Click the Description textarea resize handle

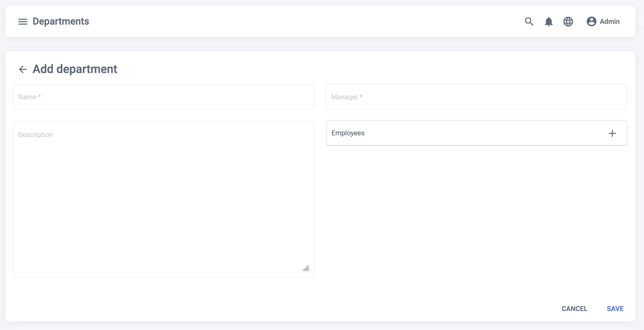[x=306, y=268]
